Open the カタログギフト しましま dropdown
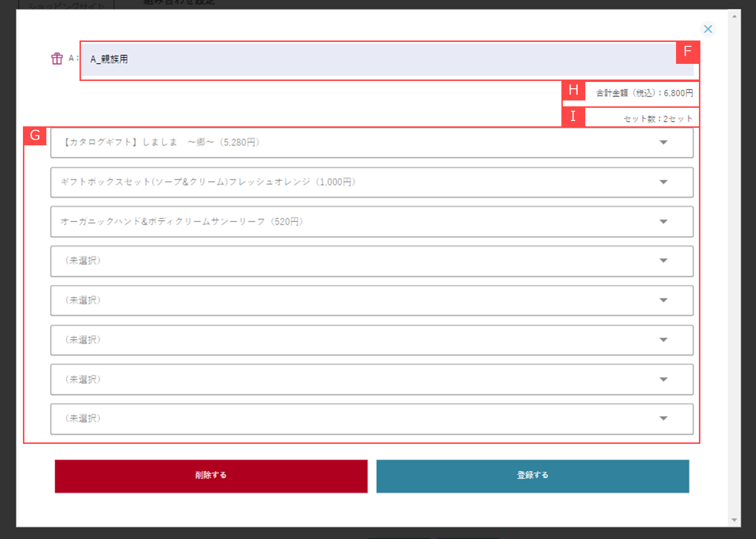 coord(372,142)
